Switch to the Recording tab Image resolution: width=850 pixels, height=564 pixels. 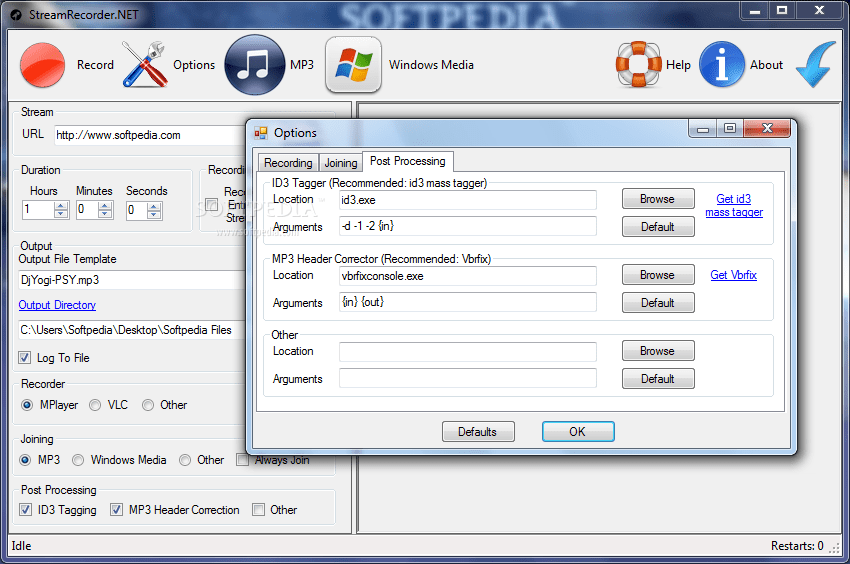[x=288, y=163]
